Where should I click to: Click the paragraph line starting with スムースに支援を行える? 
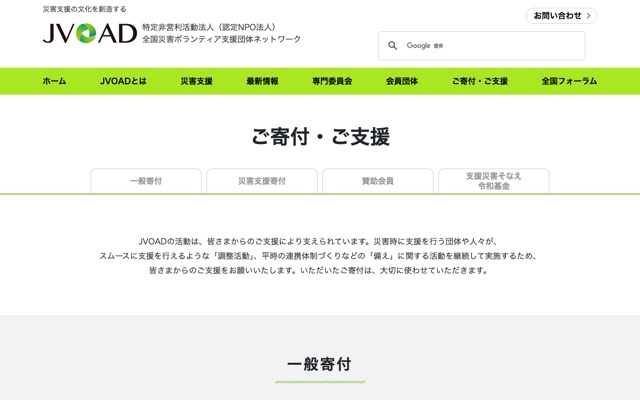pyautogui.click(x=318, y=256)
